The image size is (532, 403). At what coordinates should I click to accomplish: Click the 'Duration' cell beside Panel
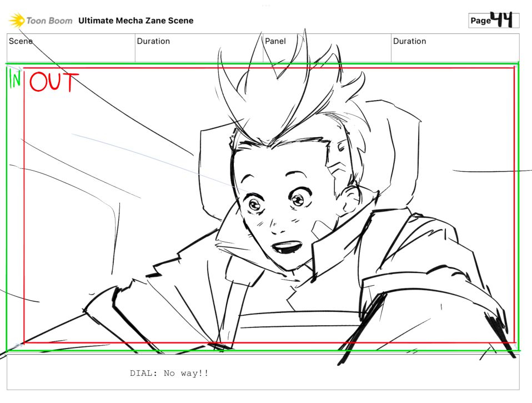[x=455, y=48]
